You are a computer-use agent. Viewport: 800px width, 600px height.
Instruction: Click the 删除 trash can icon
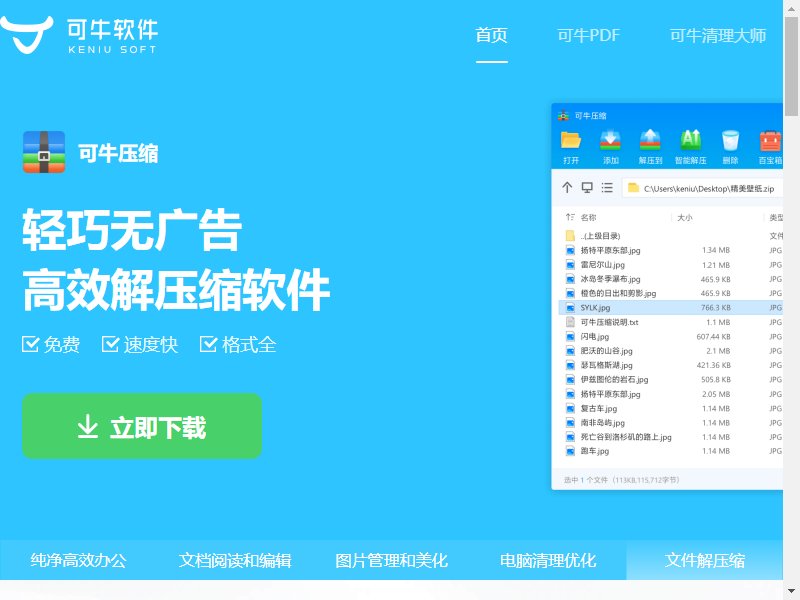click(730, 140)
